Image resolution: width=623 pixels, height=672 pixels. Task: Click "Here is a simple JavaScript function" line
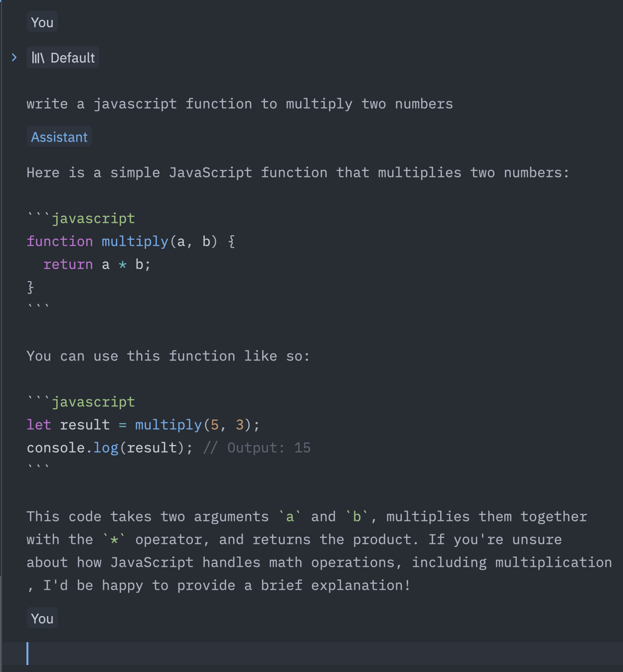pyautogui.click(x=298, y=172)
